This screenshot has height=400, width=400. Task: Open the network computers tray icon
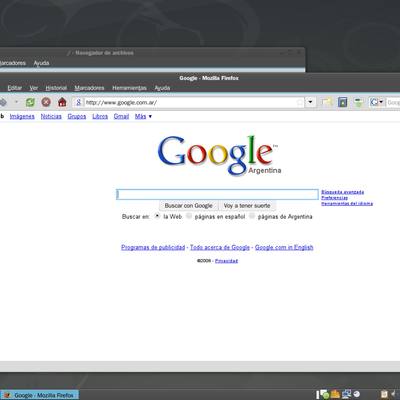pos(346,394)
